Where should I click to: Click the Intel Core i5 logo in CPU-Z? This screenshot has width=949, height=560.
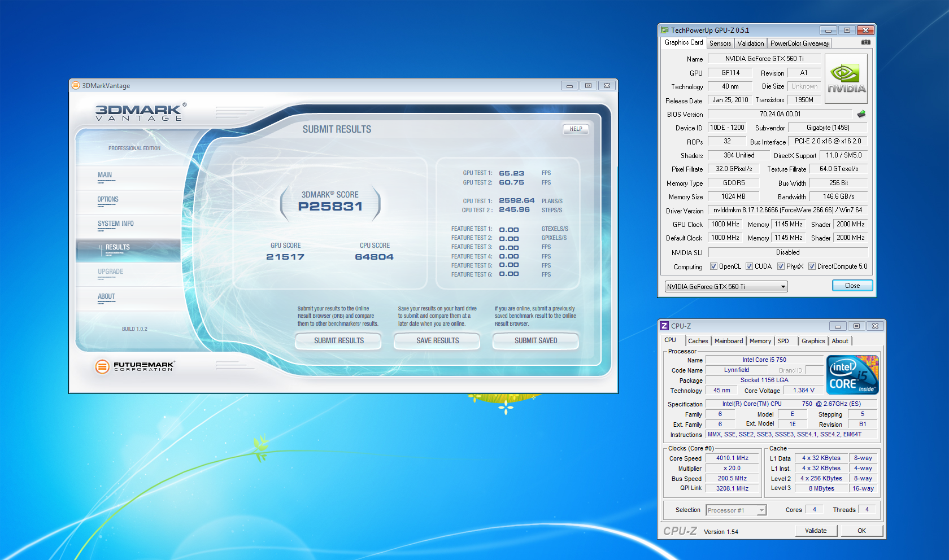(852, 375)
